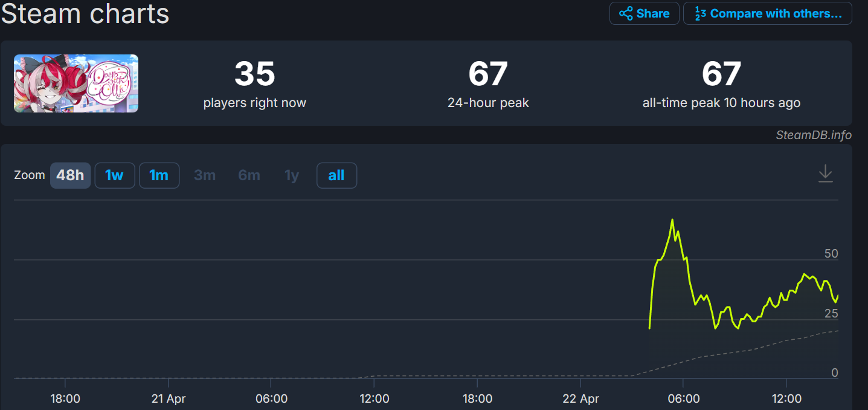Click the 'Zoom' label

pos(30,175)
